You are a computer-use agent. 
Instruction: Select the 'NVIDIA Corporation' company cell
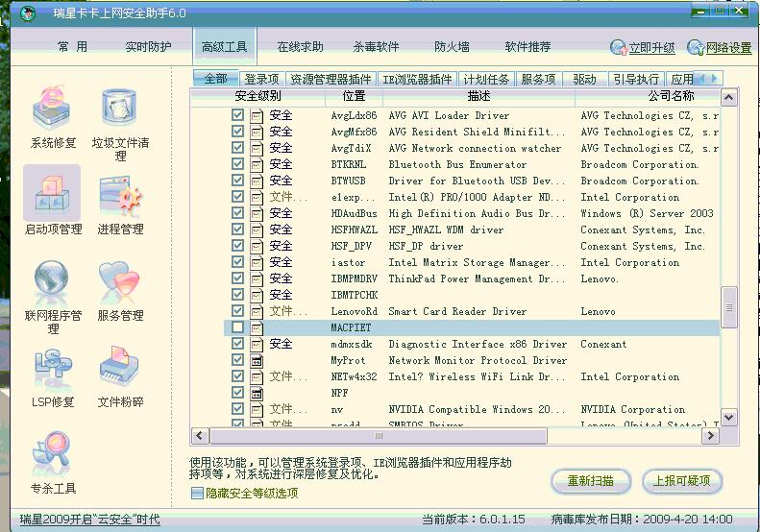[632, 409]
